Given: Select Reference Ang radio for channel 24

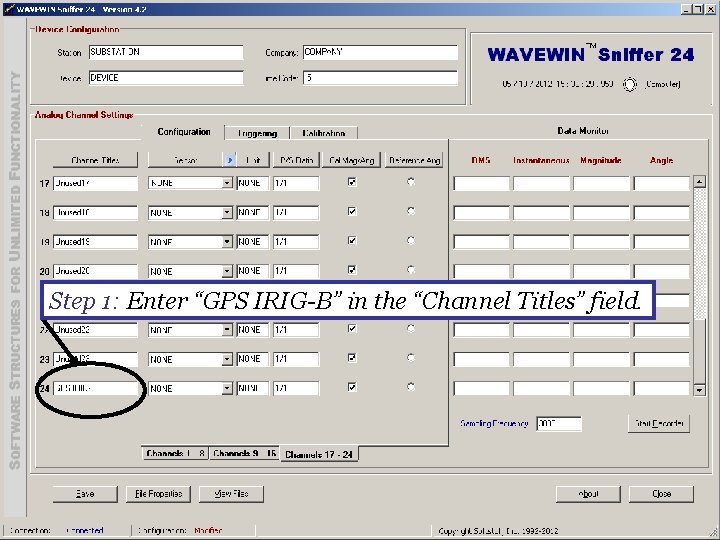Looking at the screenshot, I should point(411,387).
